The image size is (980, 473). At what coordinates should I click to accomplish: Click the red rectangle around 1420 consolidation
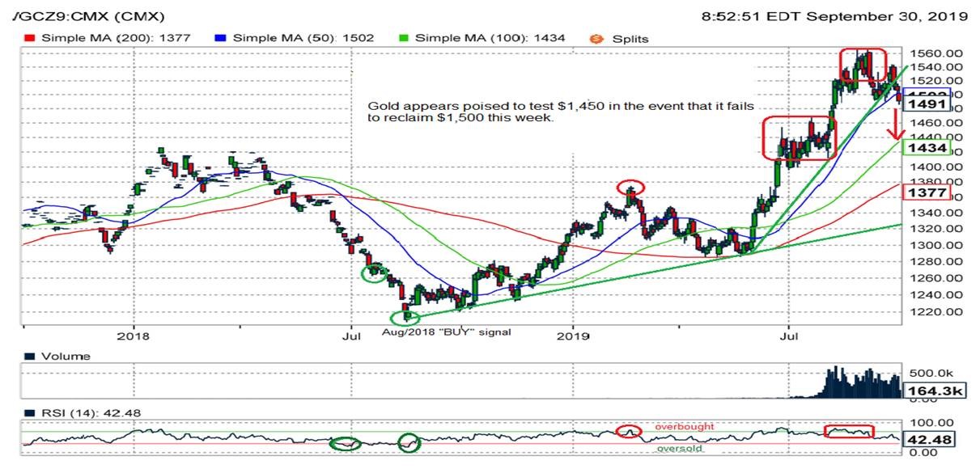pos(800,137)
